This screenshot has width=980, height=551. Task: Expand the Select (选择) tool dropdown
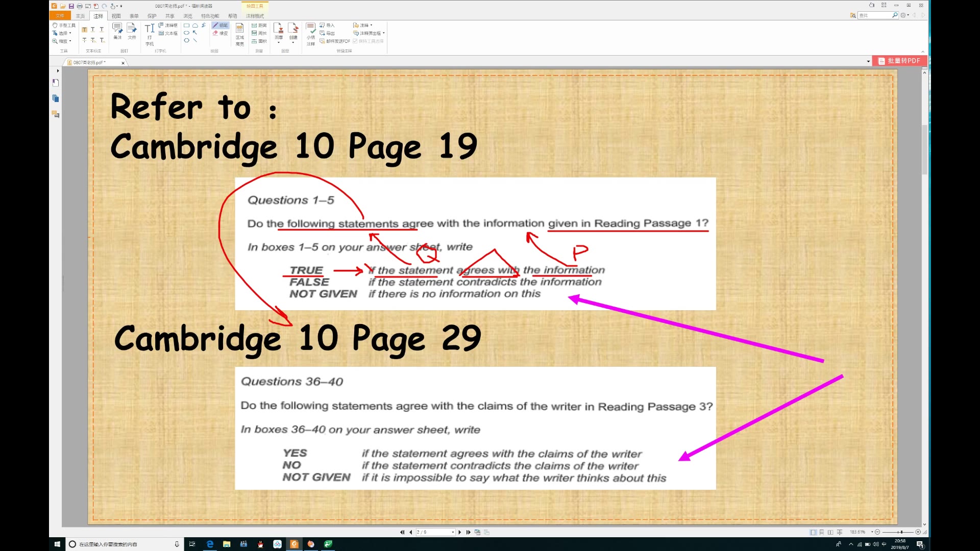(70, 33)
